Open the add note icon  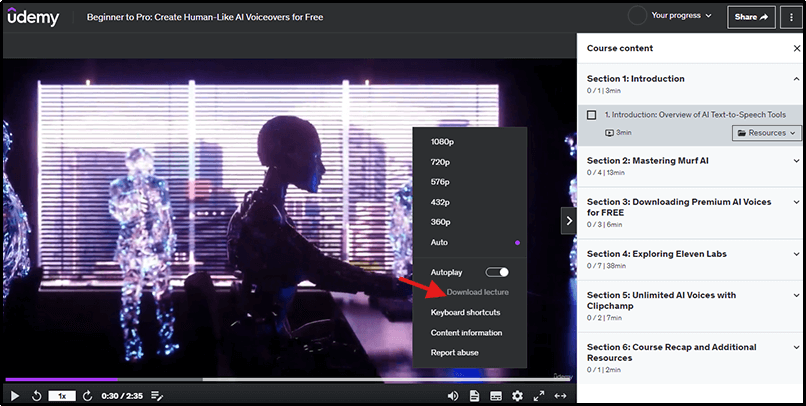[157, 396]
